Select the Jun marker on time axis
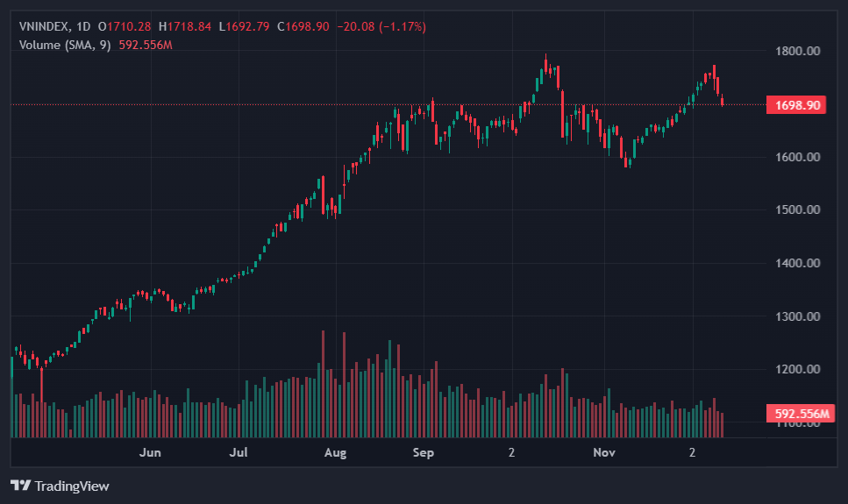The height and width of the screenshot is (504, 848). (151, 453)
